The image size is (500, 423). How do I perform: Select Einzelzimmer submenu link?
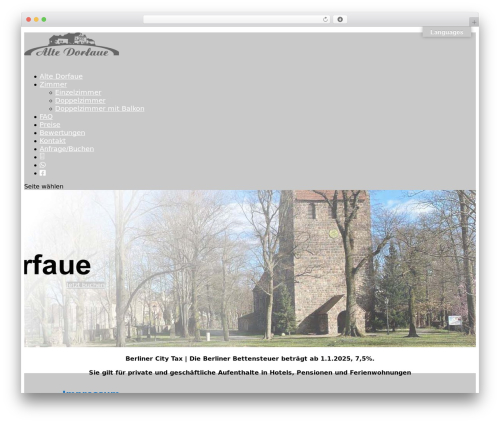point(78,92)
